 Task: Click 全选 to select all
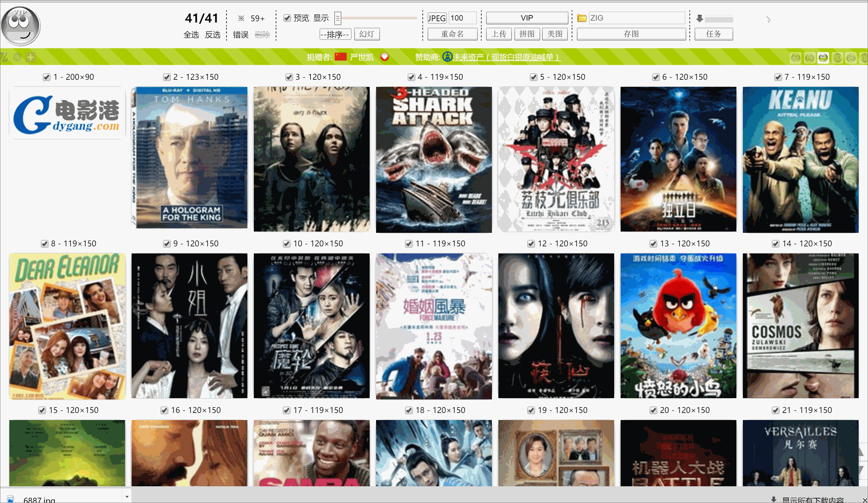tap(191, 34)
